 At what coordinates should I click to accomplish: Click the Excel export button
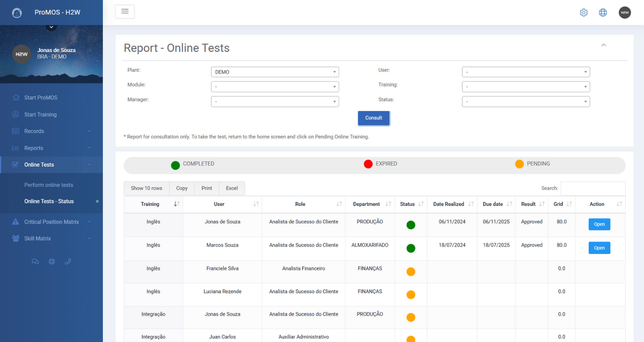(x=232, y=188)
